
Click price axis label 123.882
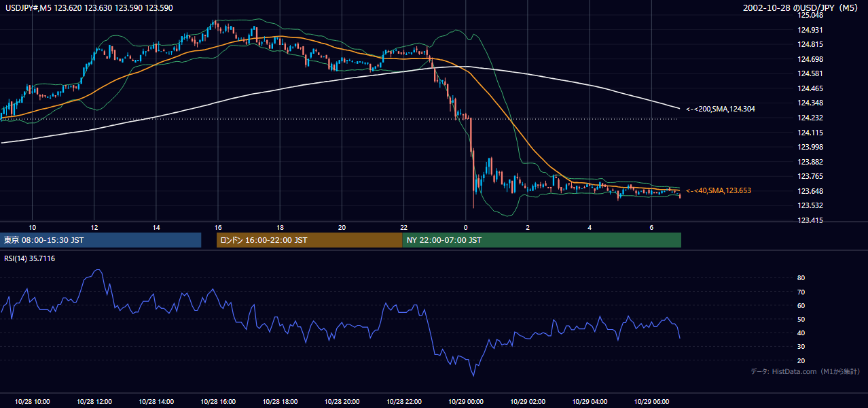coord(810,162)
